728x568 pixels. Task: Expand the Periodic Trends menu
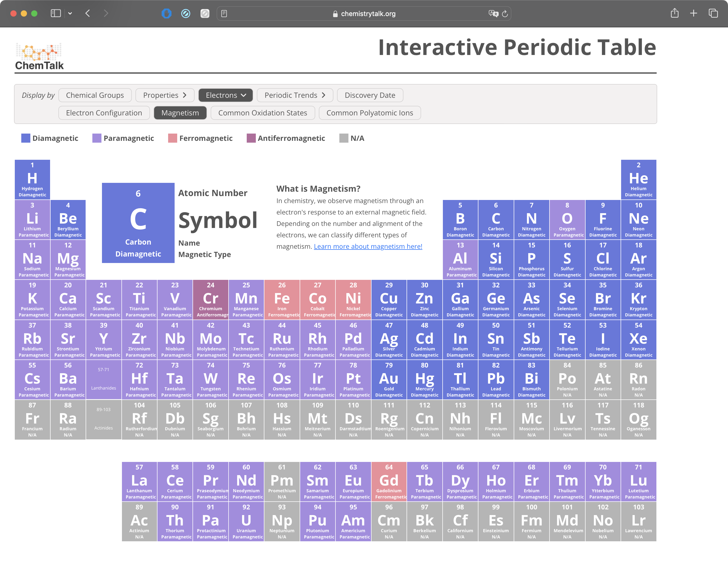coord(295,95)
